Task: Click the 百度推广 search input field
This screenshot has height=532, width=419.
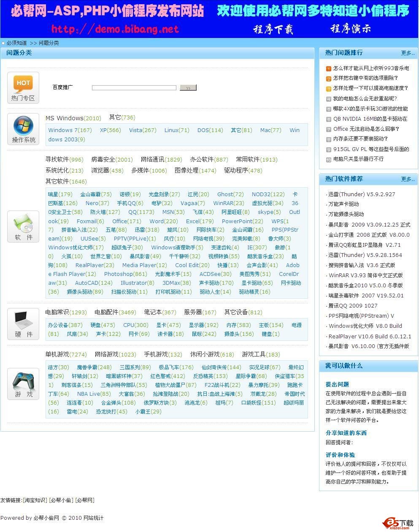Action: tap(134, 88)
